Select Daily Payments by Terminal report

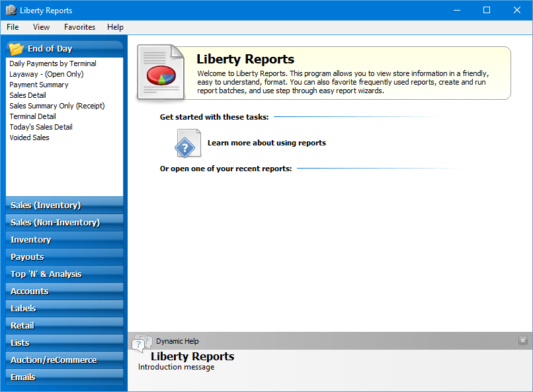click(x=53, y=63)
